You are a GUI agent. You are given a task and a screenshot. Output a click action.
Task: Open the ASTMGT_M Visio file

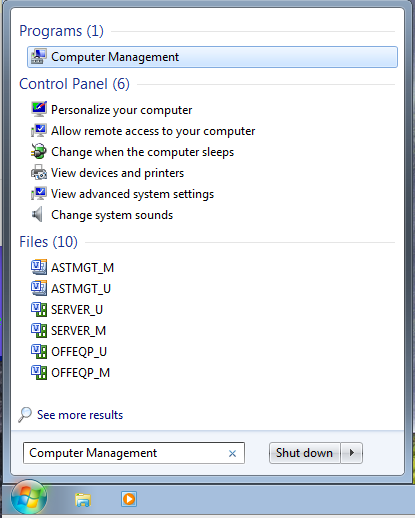coord(82,268)
